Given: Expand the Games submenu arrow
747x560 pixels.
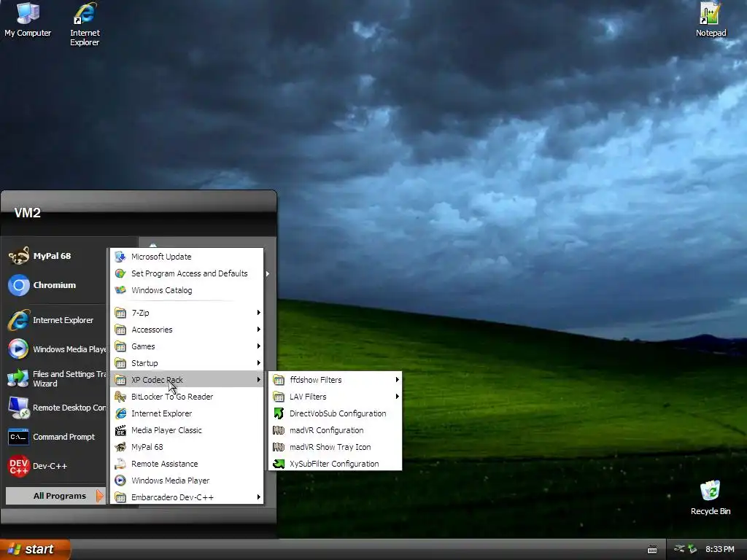Looking at the screenshot, I should coord(259,346).
